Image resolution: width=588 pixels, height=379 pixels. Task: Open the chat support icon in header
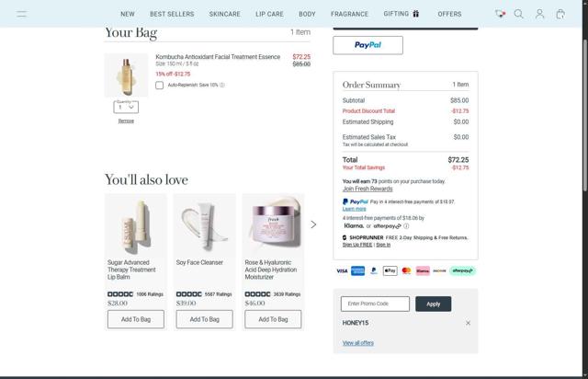point(500,14)
